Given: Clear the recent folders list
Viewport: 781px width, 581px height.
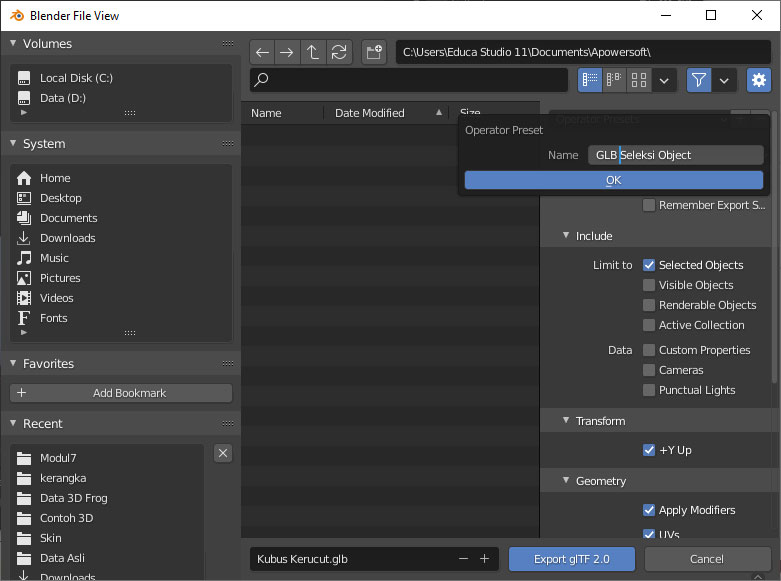Looking at the screenshot, I should 223,453.
